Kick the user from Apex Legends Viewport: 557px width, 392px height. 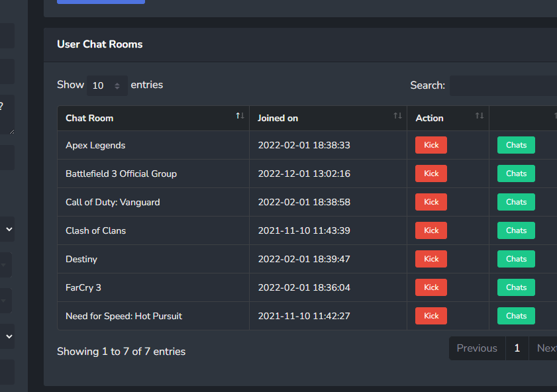click(430, 144)
